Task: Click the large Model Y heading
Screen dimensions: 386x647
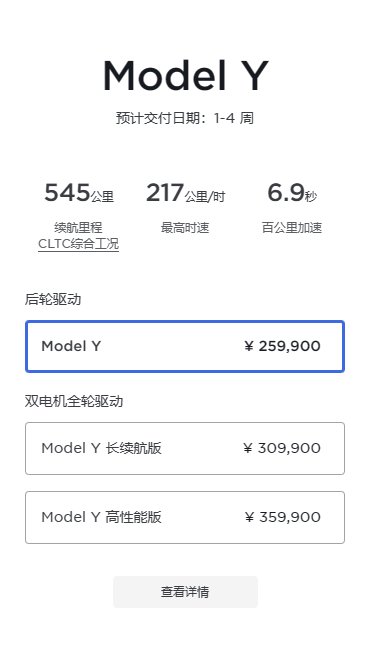Action: click(186, 76)
